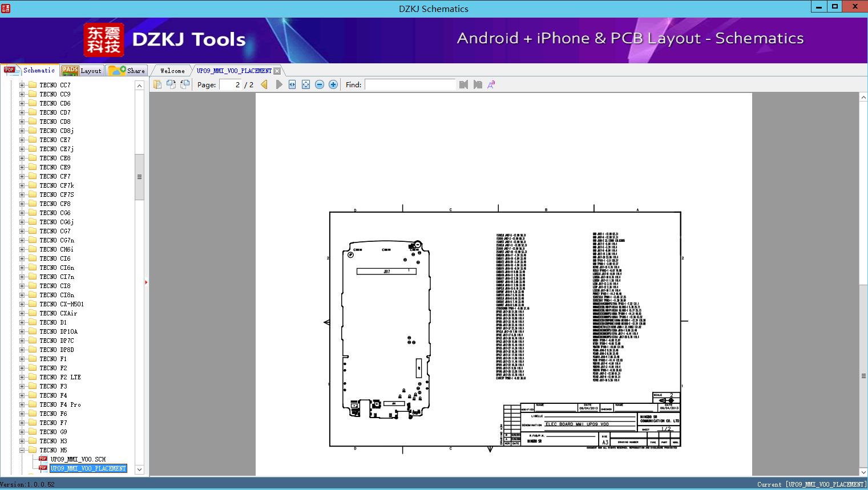Click the rotate counterclockwise toolbar icon

[x=171, y=84]
